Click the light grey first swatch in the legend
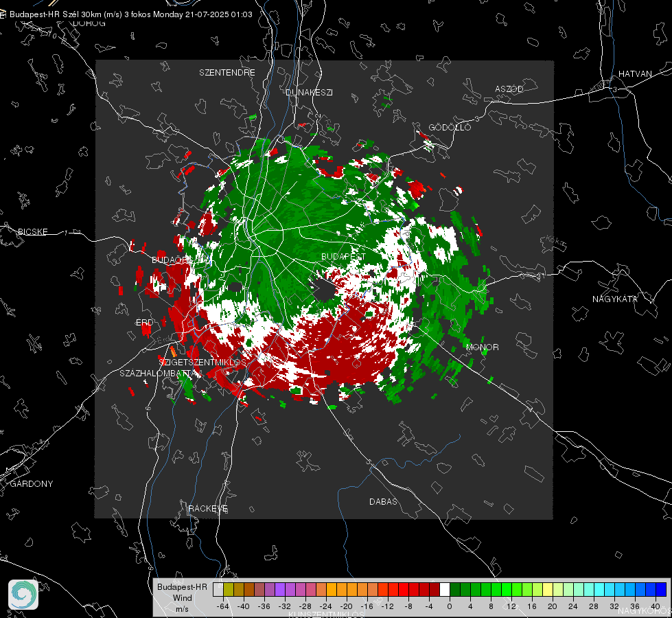The height and width of the screenshot is (618, 672). pos(218,589)
